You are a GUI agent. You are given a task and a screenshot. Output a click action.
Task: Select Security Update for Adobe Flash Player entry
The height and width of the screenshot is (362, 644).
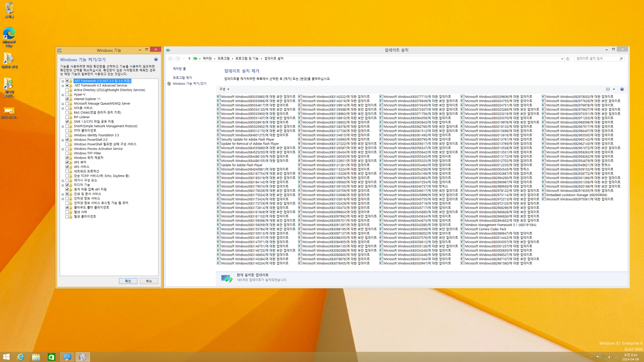point(245,139)
